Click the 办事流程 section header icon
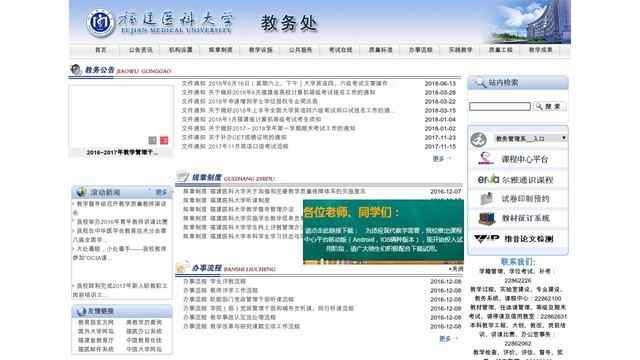Viewport: 640px width, 360px height. [182, 268]
